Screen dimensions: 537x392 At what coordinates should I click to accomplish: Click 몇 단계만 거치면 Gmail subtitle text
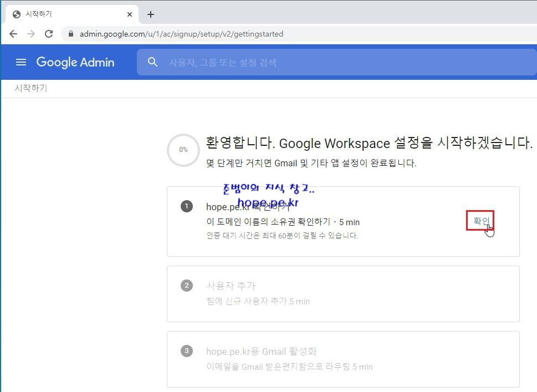click(311, 163)
